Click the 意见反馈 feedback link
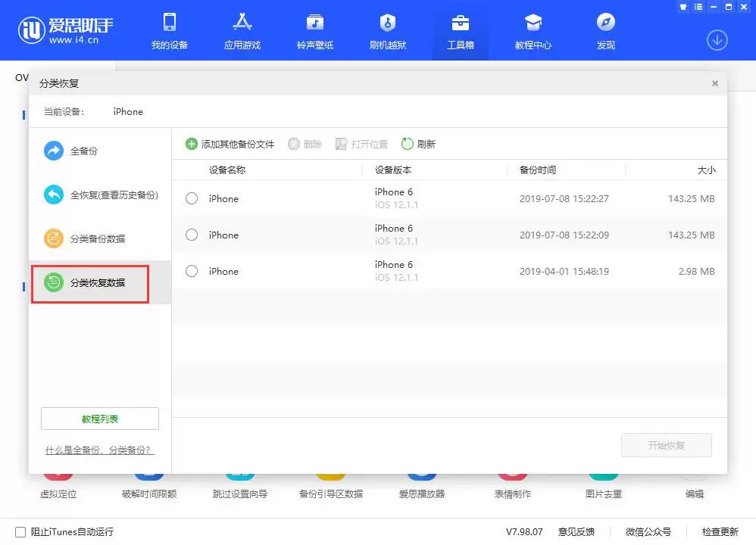 (x=576, y=532)
